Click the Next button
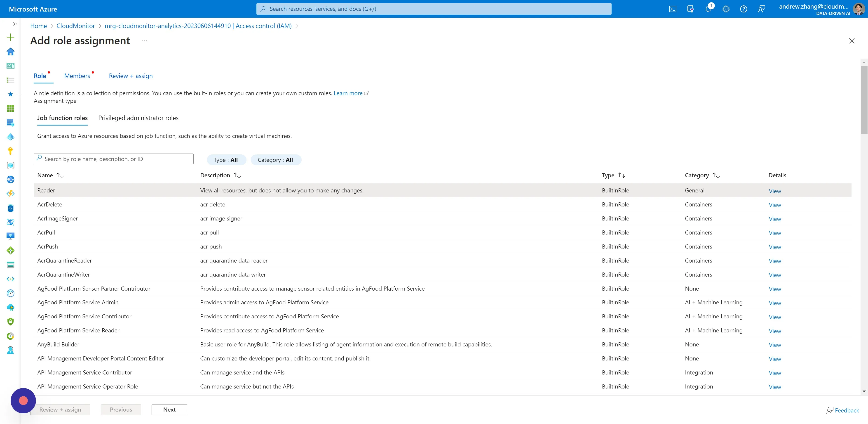This screenshot has height=424, width=868. click(x=169, y=410)
